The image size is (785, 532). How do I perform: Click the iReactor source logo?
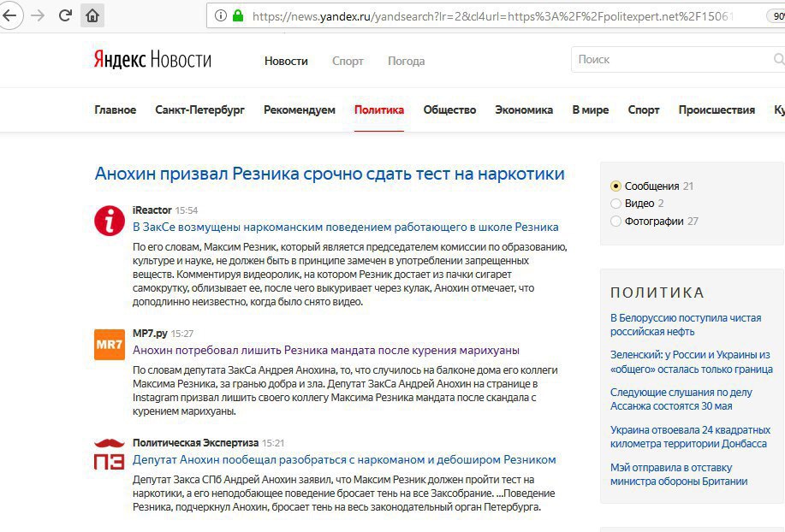point(109,221)
